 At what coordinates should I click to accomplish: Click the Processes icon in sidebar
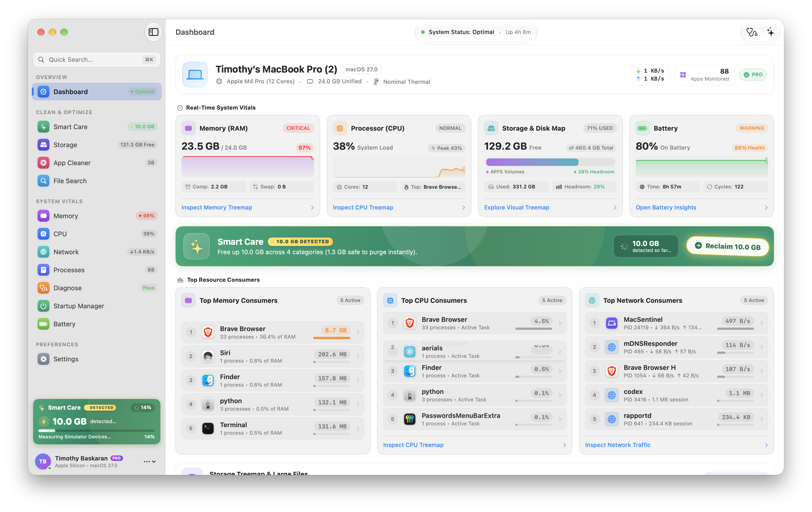[x=43, y=270]
